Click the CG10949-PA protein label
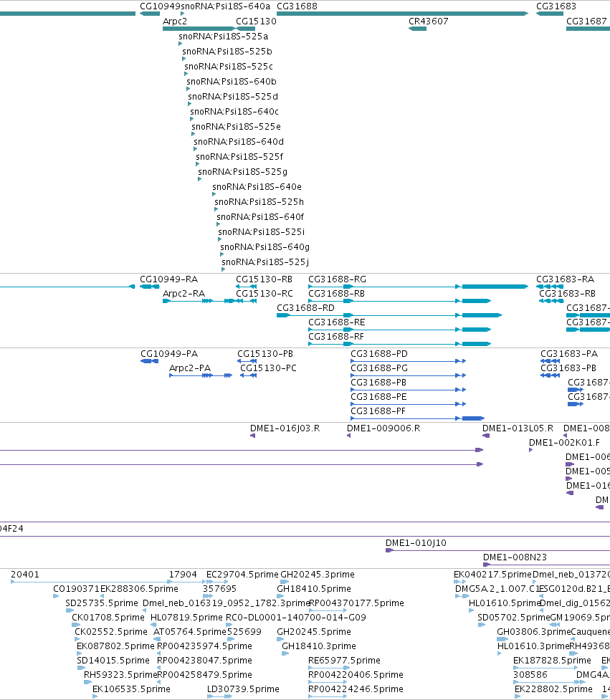The image size is (610, 700). click(169, 354)
